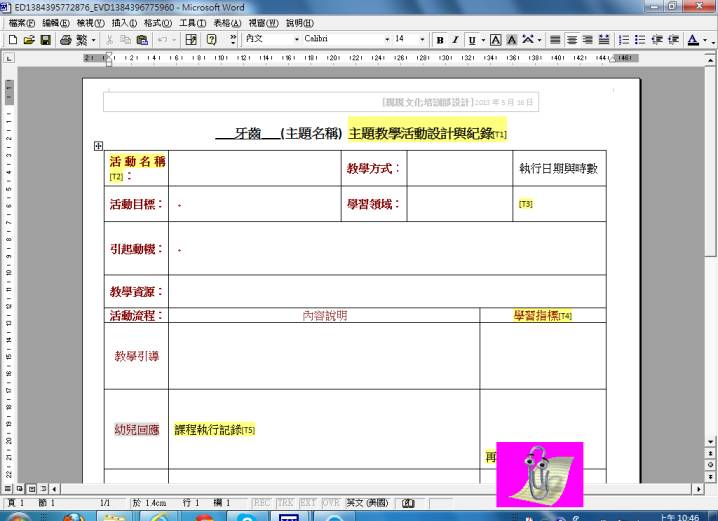Viewport: 718px width, 521px height.
Task: Toggle italic formatting
Action: pyautogui.click(x=455, y=39)
